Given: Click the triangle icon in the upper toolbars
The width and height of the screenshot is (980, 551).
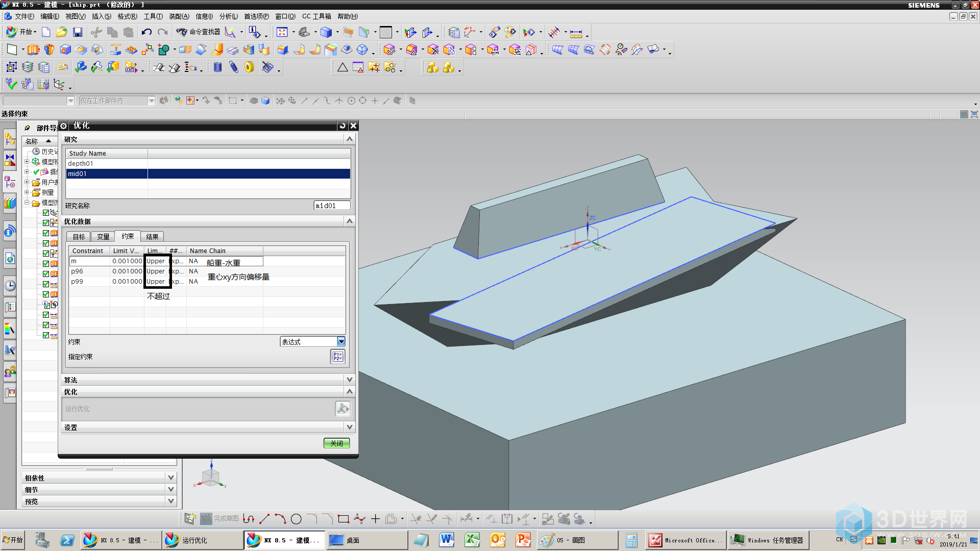Looking at the screenshot, I should [x=342, y=67].
